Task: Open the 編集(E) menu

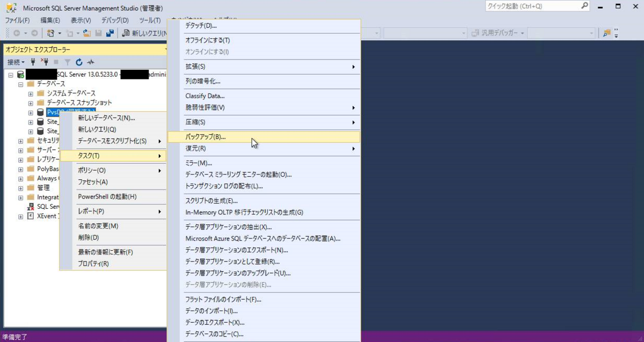Action: pyautogui.click(x=50, y=20)
